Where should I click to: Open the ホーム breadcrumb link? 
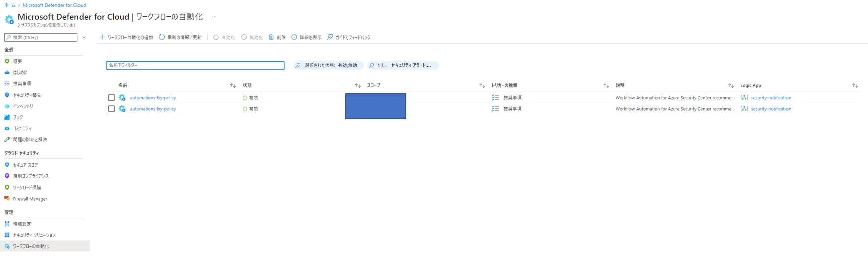tap(10, 5)
